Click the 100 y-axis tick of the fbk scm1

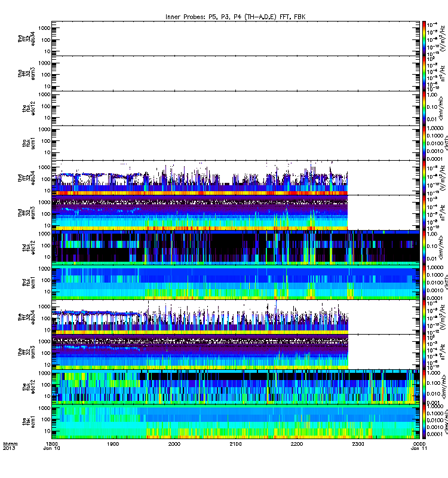point(46,419)
